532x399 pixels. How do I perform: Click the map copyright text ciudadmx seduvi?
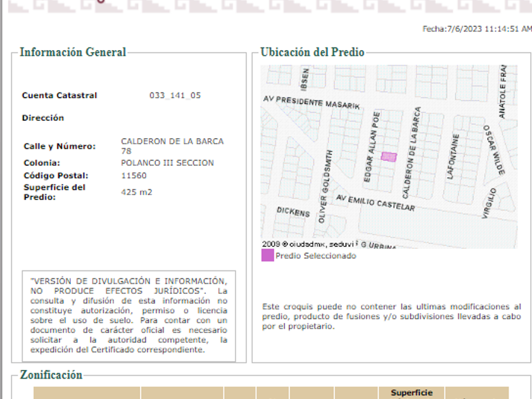[x=329, y=244]
